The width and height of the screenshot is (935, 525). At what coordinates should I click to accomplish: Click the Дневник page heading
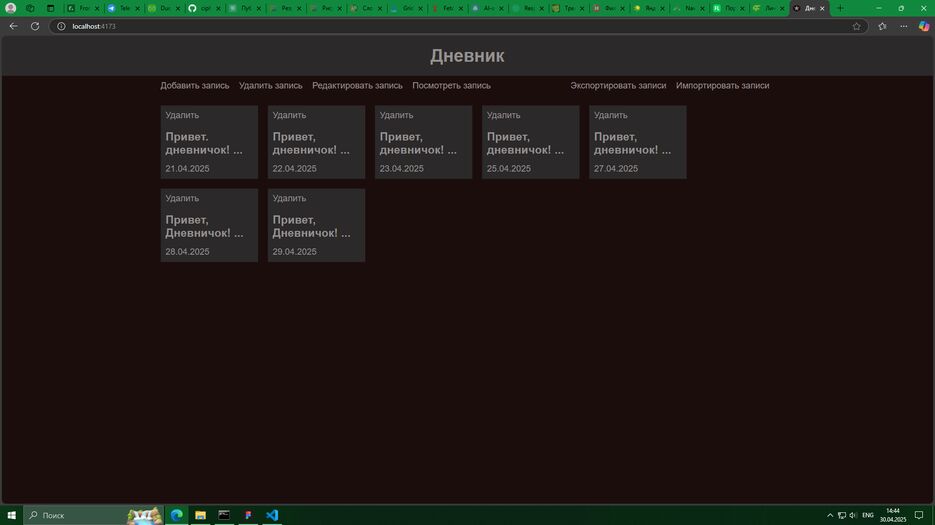(x=467, y=55)
